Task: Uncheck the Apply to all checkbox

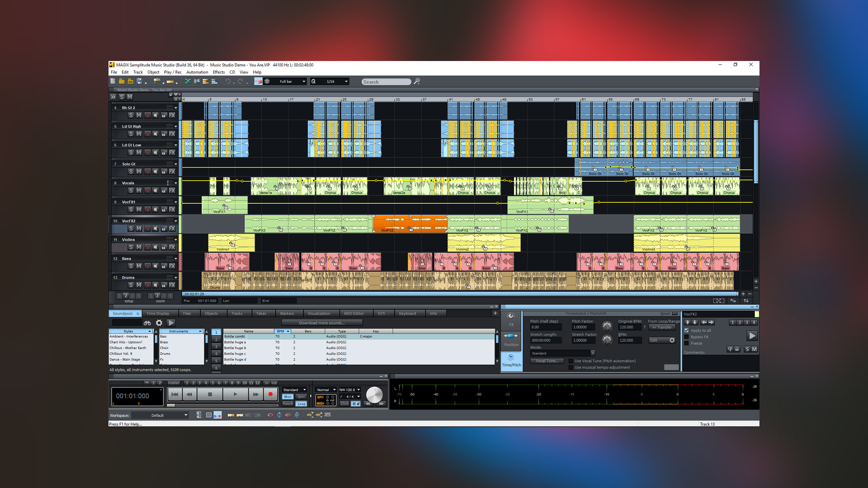Action: (687, 330)
